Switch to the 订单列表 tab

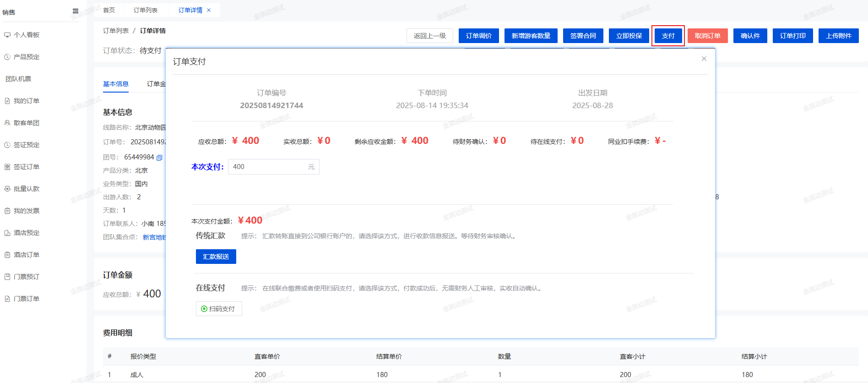point(146,10)
